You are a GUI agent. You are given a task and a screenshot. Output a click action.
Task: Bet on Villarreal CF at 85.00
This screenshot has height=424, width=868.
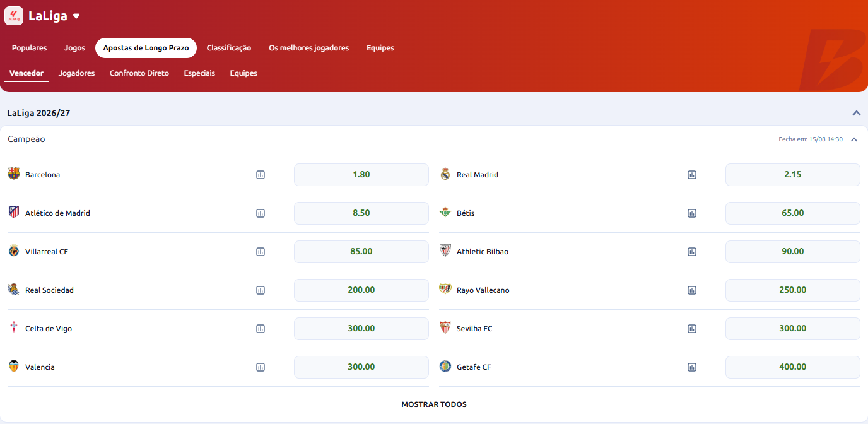click(x=361, y=252)
